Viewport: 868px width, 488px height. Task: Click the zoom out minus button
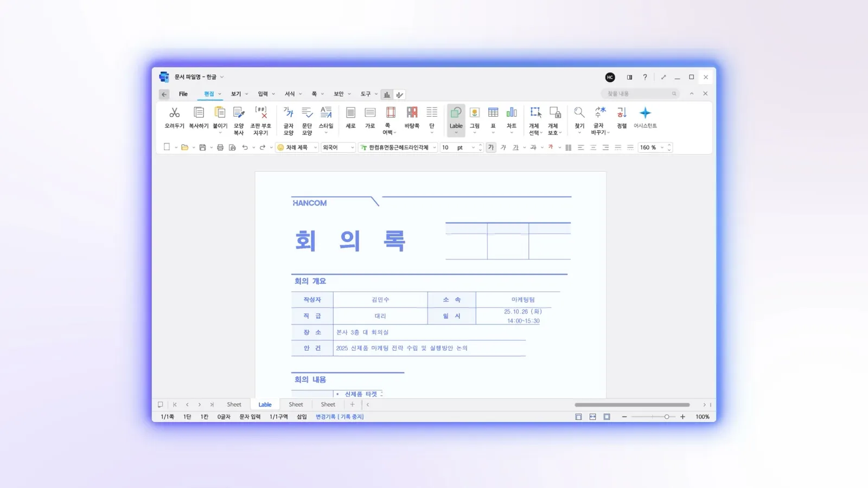624,416
